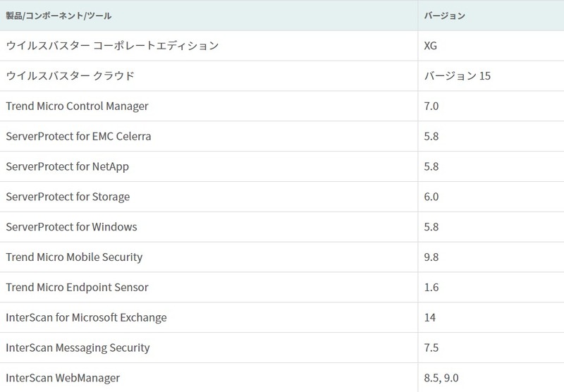Click Trend Micro Control Manager cell
Viewport: 564px width, 392px height.
[77, 106]
